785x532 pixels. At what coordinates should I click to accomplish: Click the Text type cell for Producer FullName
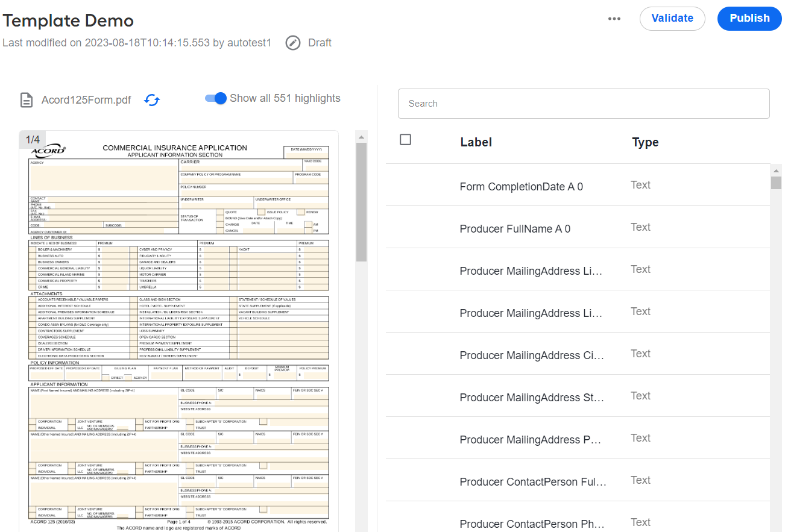click(x=640, y=227)
